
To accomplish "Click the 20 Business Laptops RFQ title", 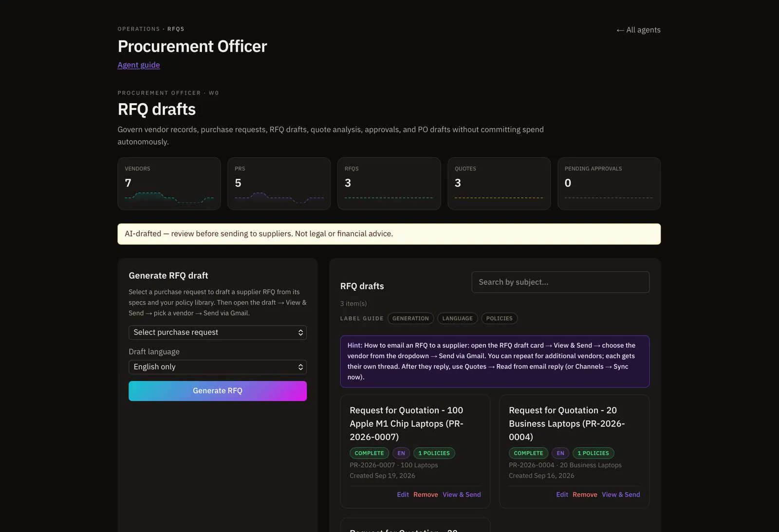I will (567, 423).
